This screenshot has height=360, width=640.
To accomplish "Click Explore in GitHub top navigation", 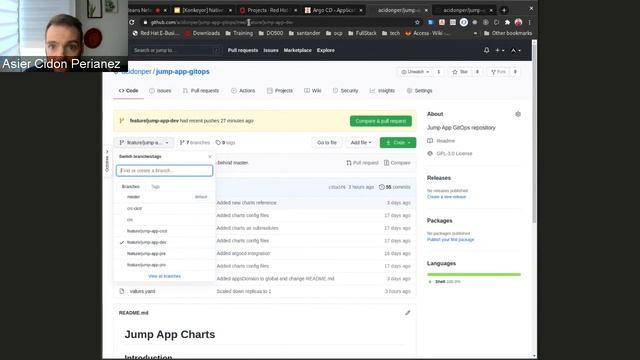I will 326,50.
